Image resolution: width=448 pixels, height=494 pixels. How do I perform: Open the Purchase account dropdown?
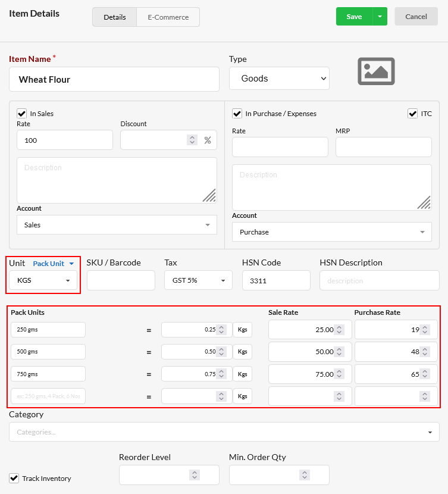tap(332, 232)
